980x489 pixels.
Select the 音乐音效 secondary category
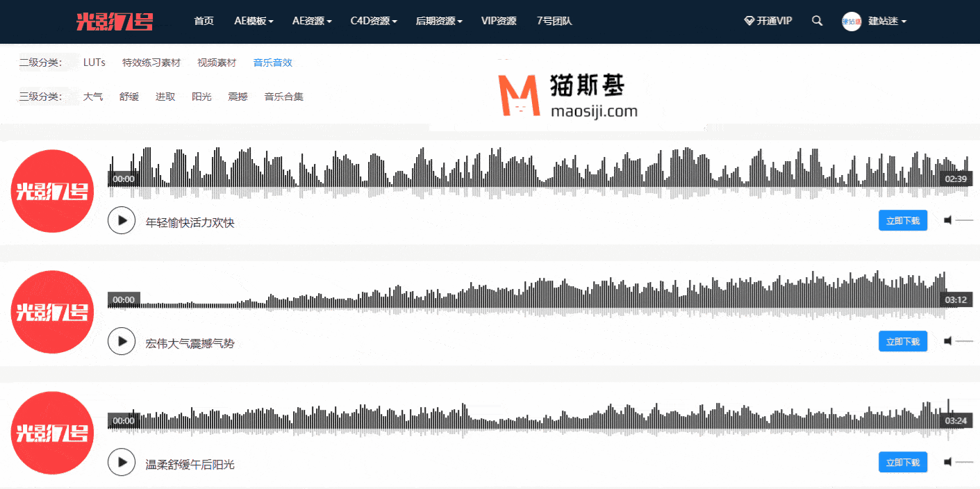point(272,63)
